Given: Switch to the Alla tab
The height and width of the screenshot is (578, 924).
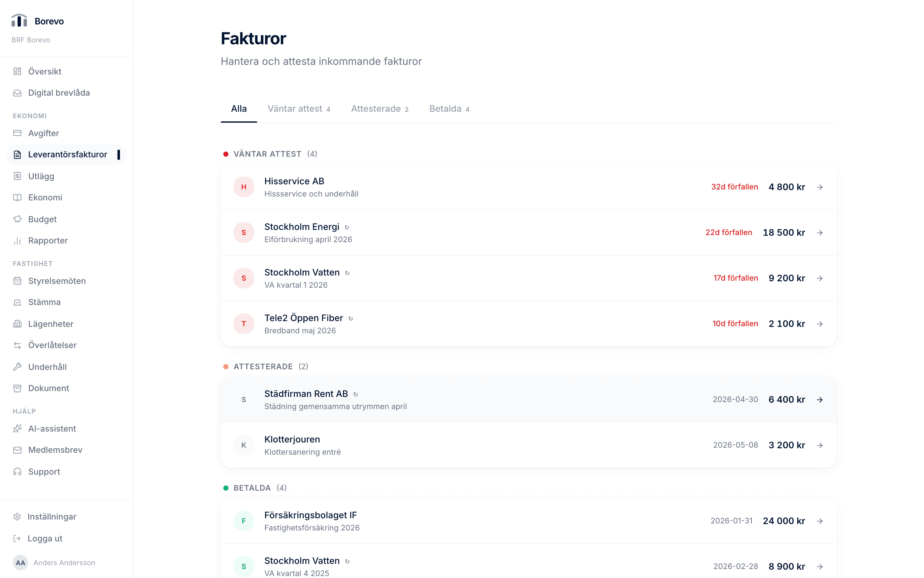Looking at the screenshot, I should [x=239, y=109].
